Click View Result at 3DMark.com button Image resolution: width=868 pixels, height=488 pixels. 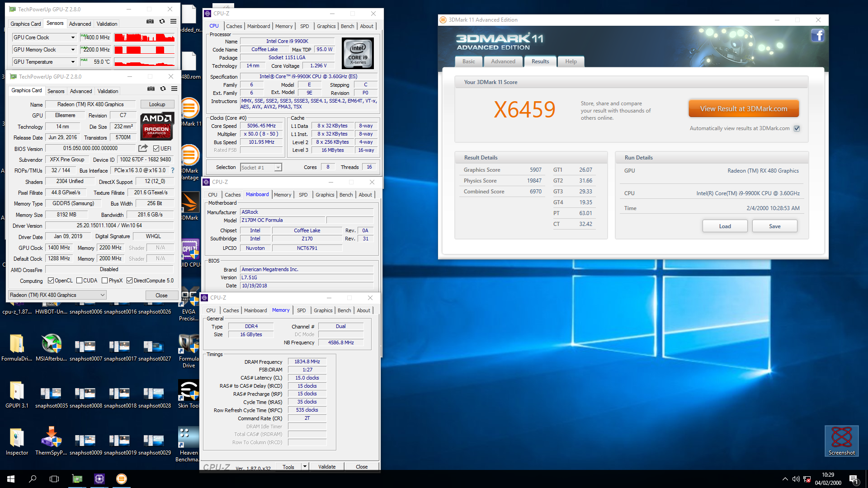point(744,109)
